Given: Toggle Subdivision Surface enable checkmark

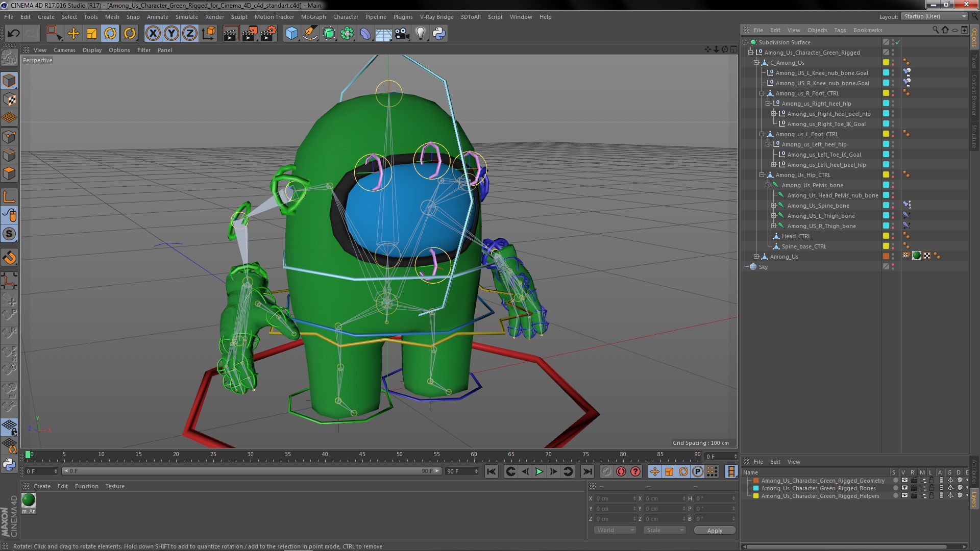Looking at the screenshot, I should tap(898, 42).
